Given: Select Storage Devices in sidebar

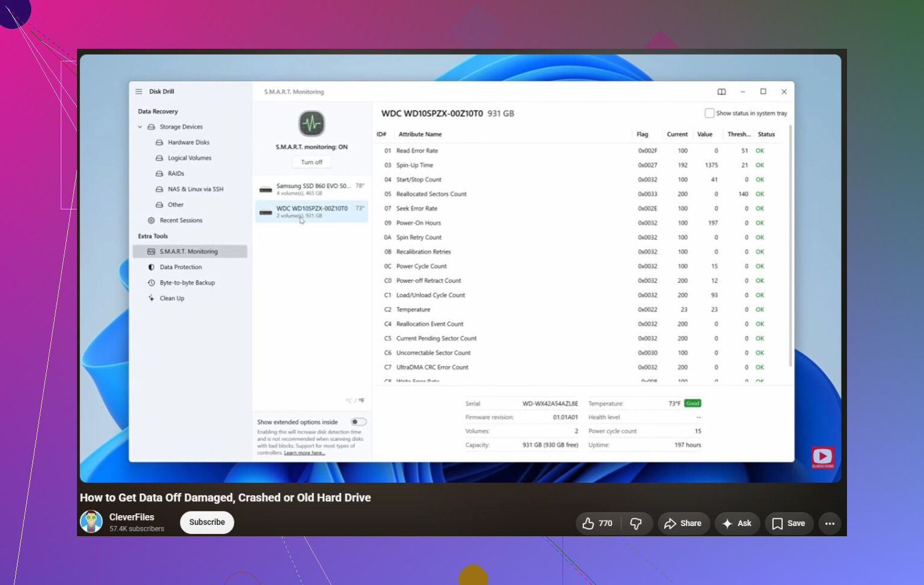Looking at the screenshot, I should pos(181,127).
